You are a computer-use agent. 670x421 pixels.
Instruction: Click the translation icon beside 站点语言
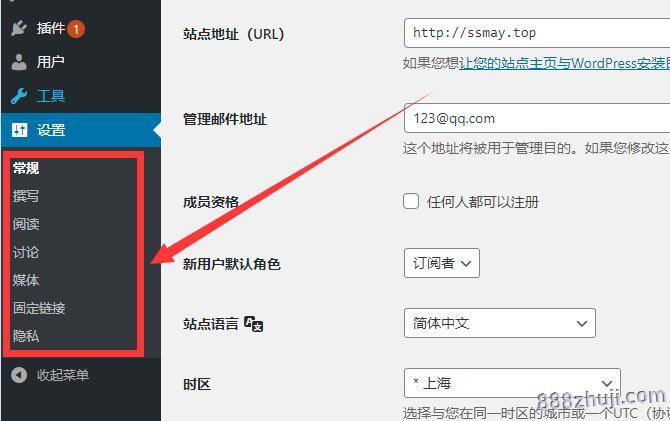point(253,324)
